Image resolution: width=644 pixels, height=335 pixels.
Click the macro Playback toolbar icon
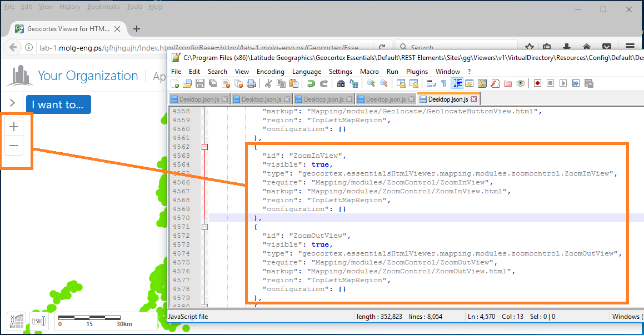[x=563, y=83]
